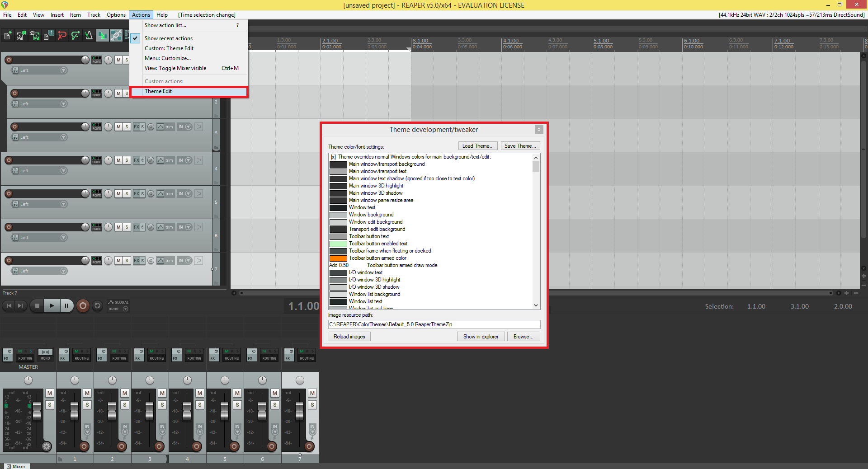Viewport: 868px width, 469px height.
Task: Solo mixer channel 4
Action: coord(200,405)
